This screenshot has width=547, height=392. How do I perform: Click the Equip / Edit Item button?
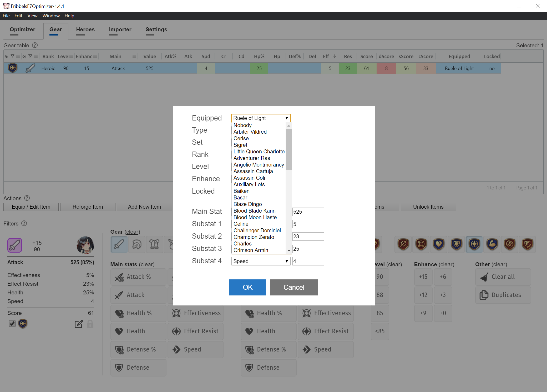(x=31, y=207)
